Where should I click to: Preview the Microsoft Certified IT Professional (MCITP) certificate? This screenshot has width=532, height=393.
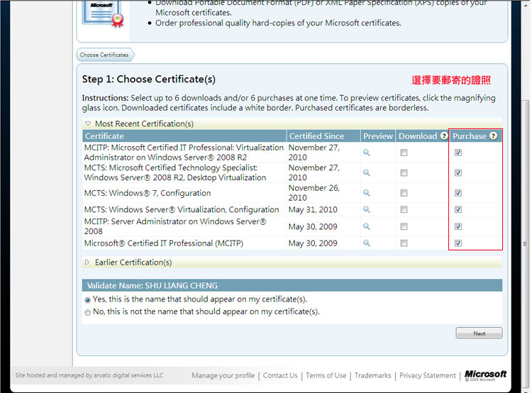367,243
